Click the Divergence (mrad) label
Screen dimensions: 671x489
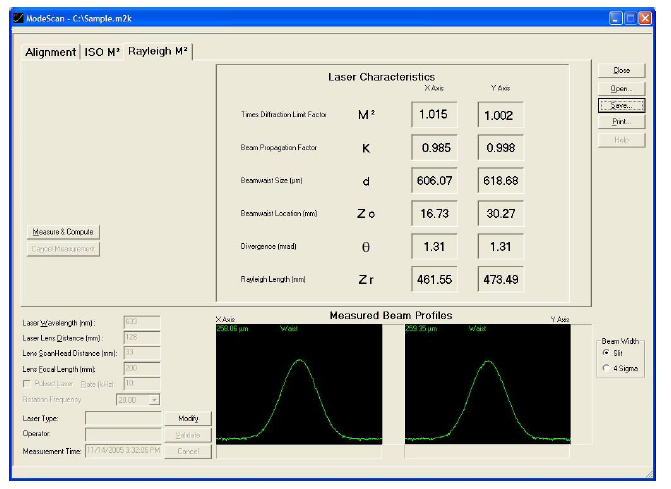click(268, 246)
